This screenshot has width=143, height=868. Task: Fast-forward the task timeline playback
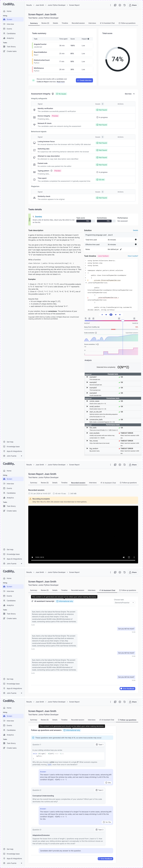116,315
